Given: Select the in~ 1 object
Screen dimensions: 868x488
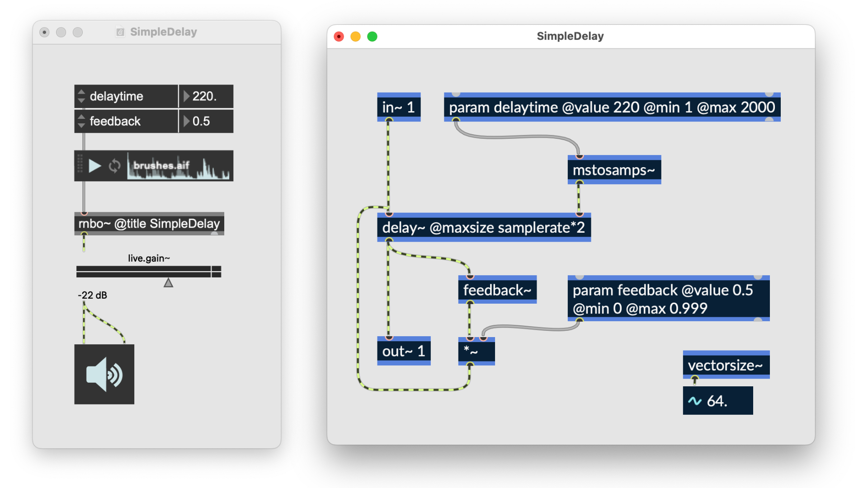Looking at the screenshot, I should (x=398, y=107).
